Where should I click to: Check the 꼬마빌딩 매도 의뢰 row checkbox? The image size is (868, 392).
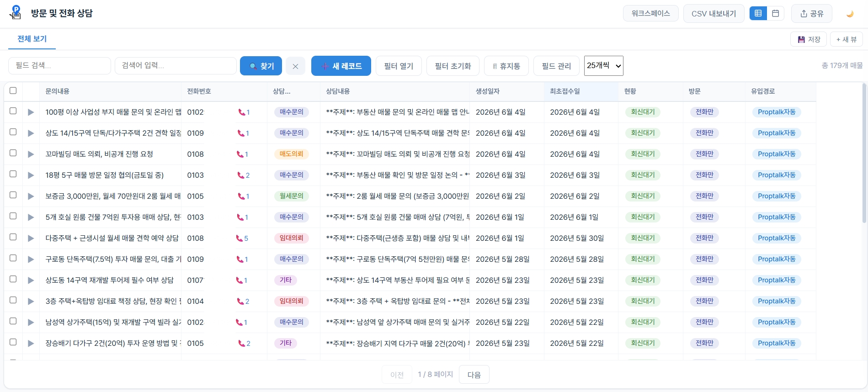coord(13,153)
